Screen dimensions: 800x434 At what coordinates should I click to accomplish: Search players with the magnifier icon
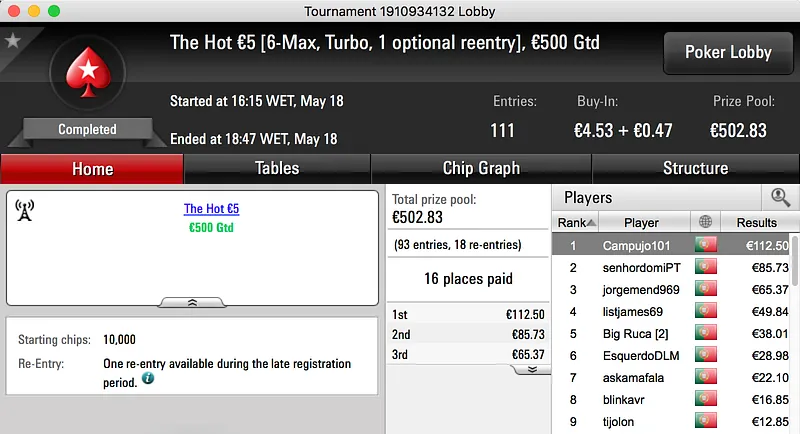coord(780,197)
